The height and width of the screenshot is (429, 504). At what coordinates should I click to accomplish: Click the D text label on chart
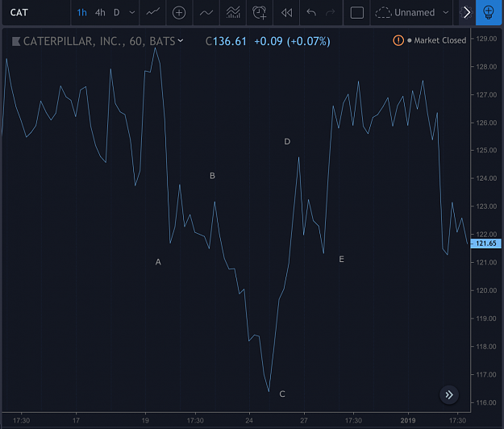(287, 141)
